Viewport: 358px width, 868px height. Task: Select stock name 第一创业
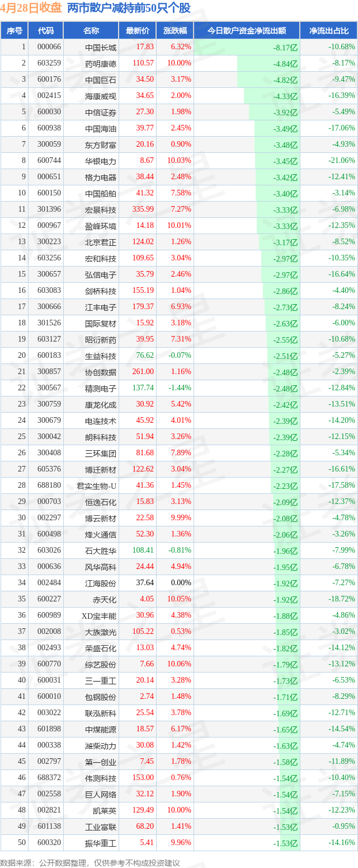tap(101, 762)
